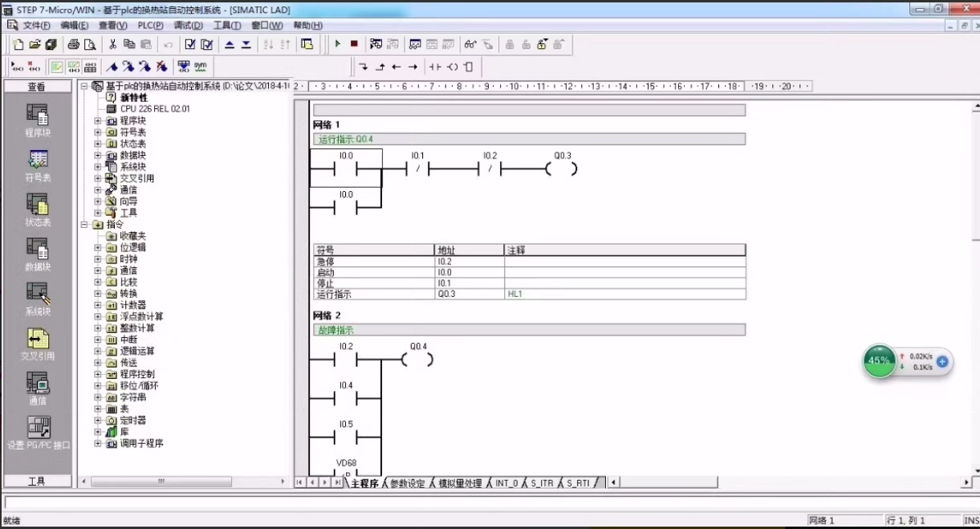Open System Block in view bar

click(x=37, y=300)
